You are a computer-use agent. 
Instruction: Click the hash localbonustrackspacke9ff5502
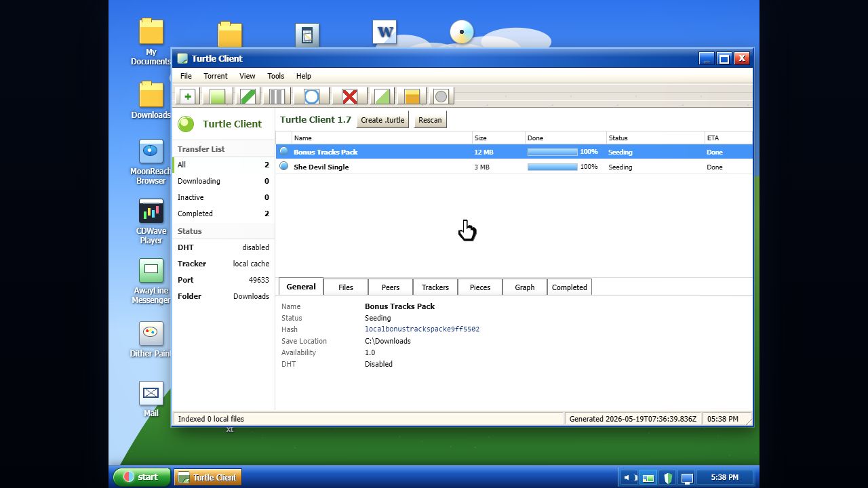click(x=422, y=329)
